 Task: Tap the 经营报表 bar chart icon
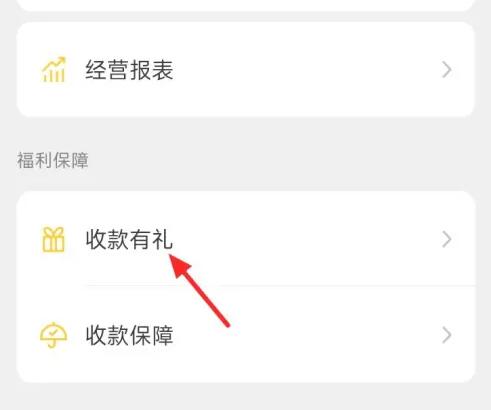pyautogui.click(x=53, y=70)
